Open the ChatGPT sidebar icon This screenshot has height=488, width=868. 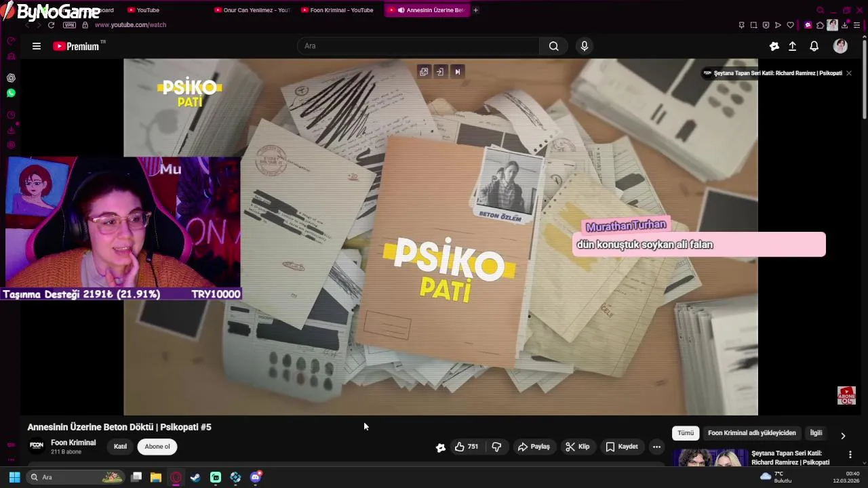coord(11,78)
